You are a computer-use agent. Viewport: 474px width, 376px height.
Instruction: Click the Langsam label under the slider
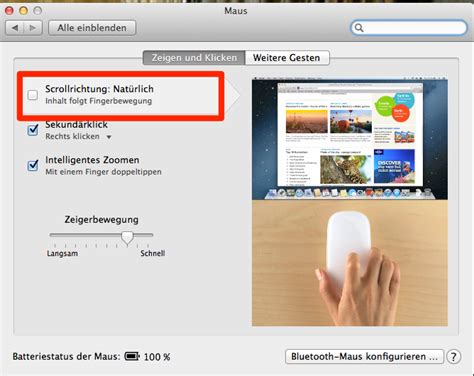(62, 253)
